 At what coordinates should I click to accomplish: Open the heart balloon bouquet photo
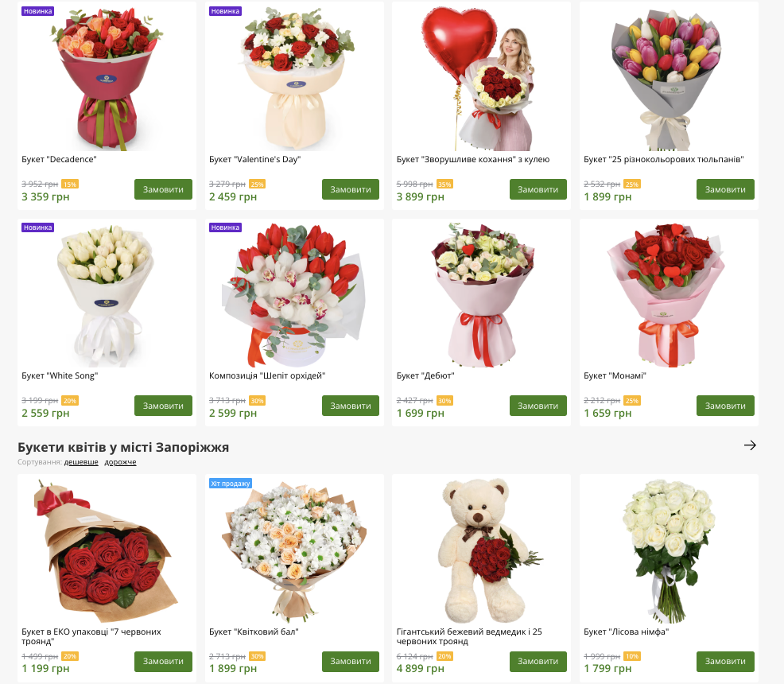pos(481,78)
